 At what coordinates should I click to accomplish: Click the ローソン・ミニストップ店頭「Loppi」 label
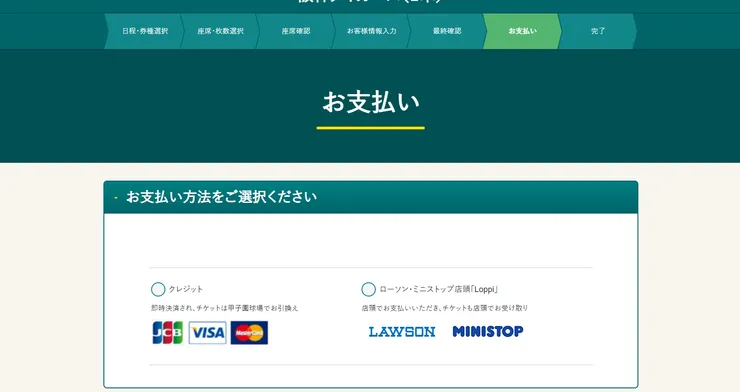(x=439, y=289)
